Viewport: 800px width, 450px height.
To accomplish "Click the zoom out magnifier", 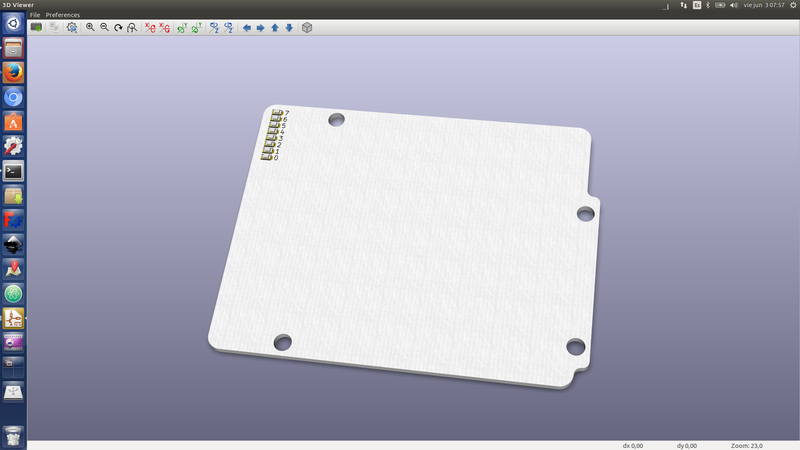I will pyautogui.click(x=104, y=27).
